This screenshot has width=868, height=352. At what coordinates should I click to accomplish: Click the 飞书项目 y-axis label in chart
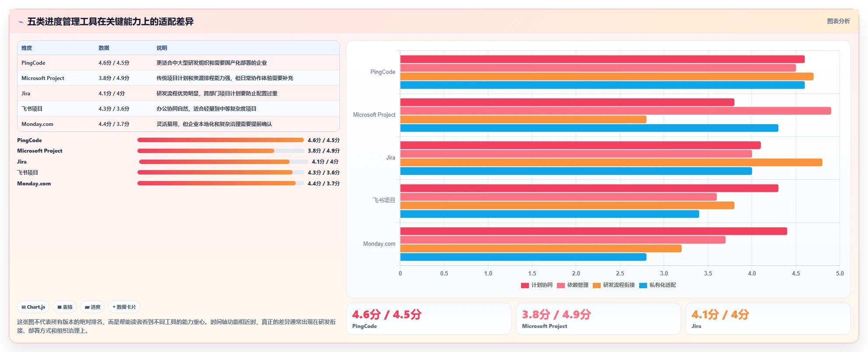click(384, 200)
